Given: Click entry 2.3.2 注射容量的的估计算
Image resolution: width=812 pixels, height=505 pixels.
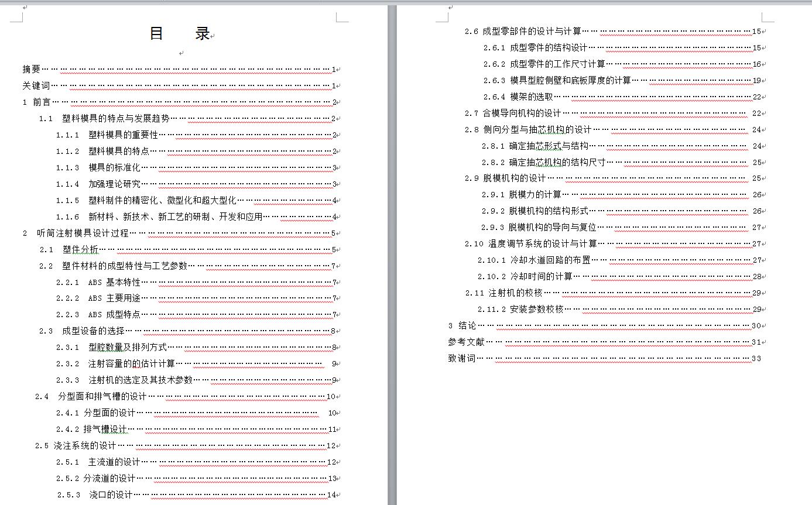Looking at the screenshot, I should coord(196,363).
